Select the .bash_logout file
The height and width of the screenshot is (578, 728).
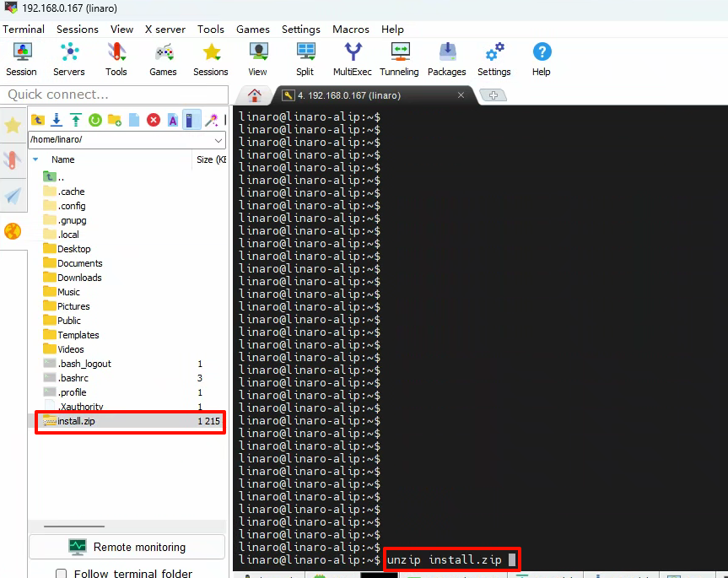(x=78, y=364)
